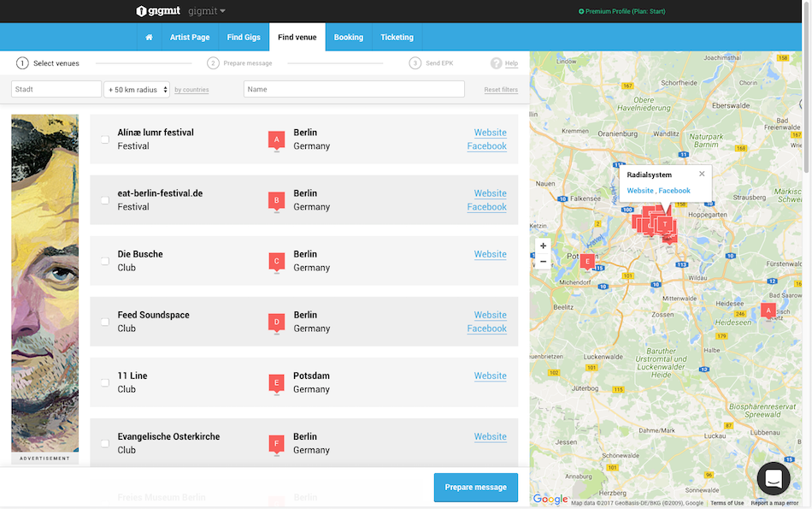Screen dimensions: 812x509
Task: Open Facebook link for eat-berlin-festival.de
Action: pos(487,207)
